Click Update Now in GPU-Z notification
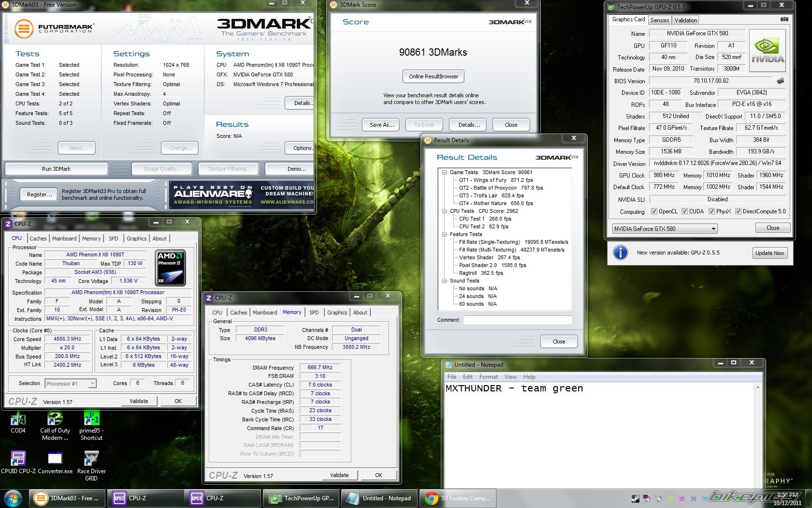This screenshot has width=812, height=508. click(769, 253)
